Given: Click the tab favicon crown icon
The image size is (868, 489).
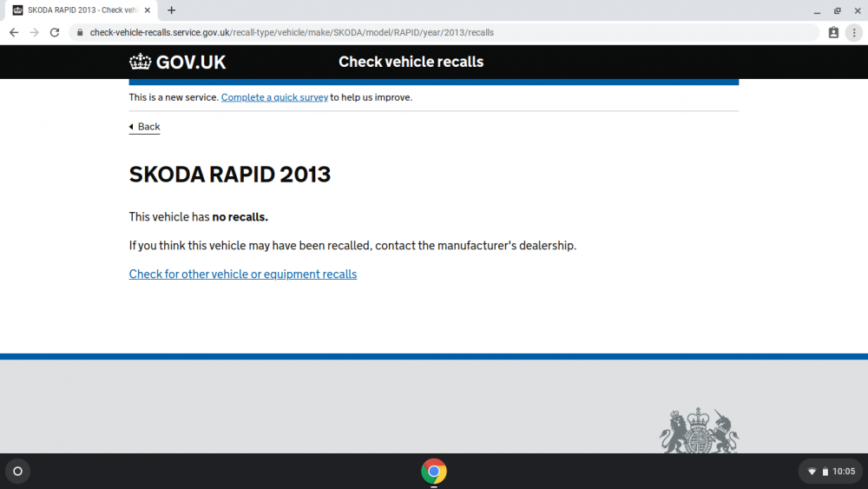Looking at the screenshot, I should 17,10.
